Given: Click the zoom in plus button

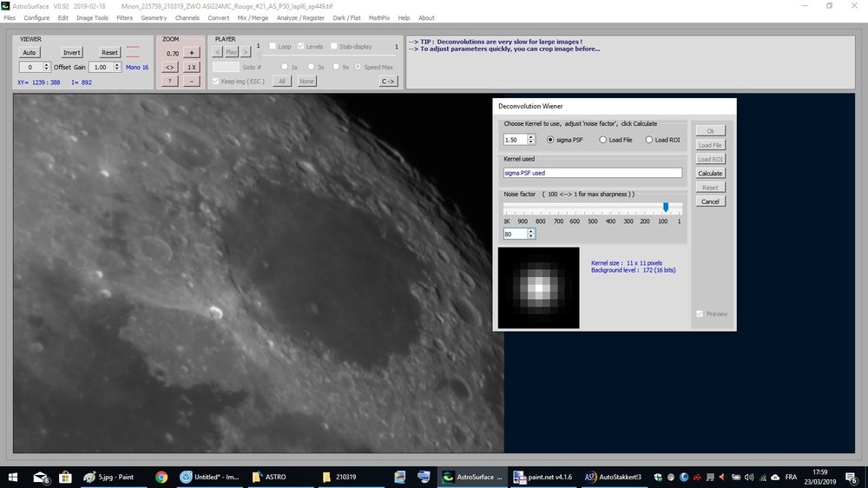Looking at the screenshot, I should [192, 53].
